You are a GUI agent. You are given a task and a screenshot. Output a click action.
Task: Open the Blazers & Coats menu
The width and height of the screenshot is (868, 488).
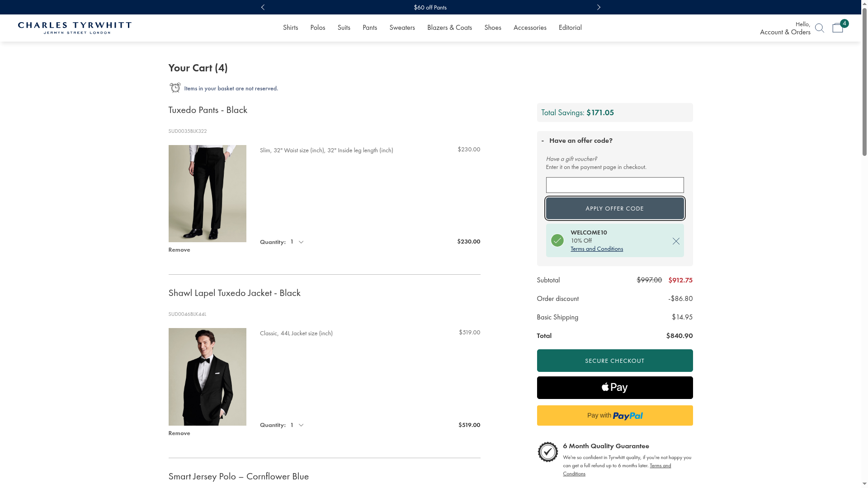pos(449,28)
